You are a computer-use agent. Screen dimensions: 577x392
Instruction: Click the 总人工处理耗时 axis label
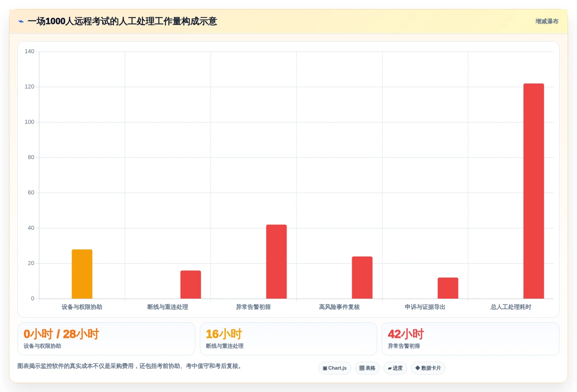tap(511, 307)
